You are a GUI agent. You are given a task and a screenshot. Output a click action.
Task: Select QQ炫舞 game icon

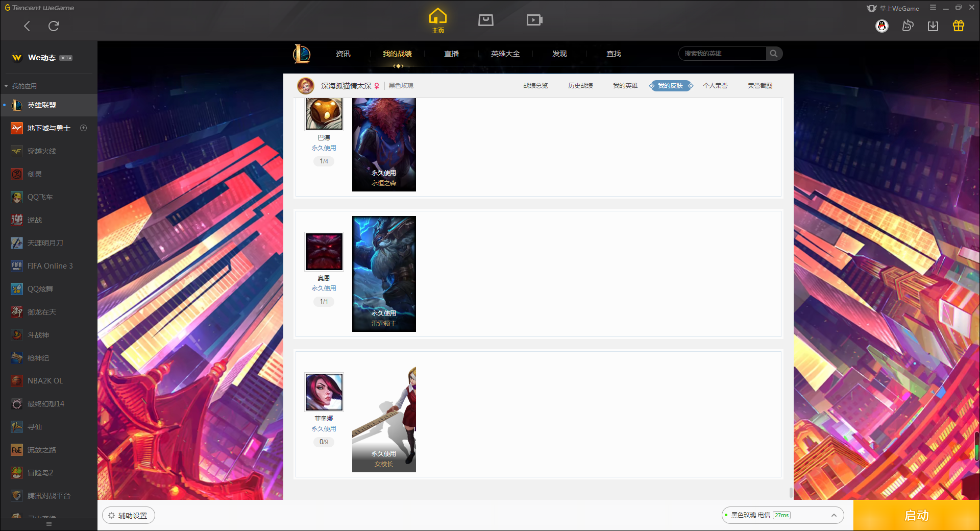[x=17, y=289]
